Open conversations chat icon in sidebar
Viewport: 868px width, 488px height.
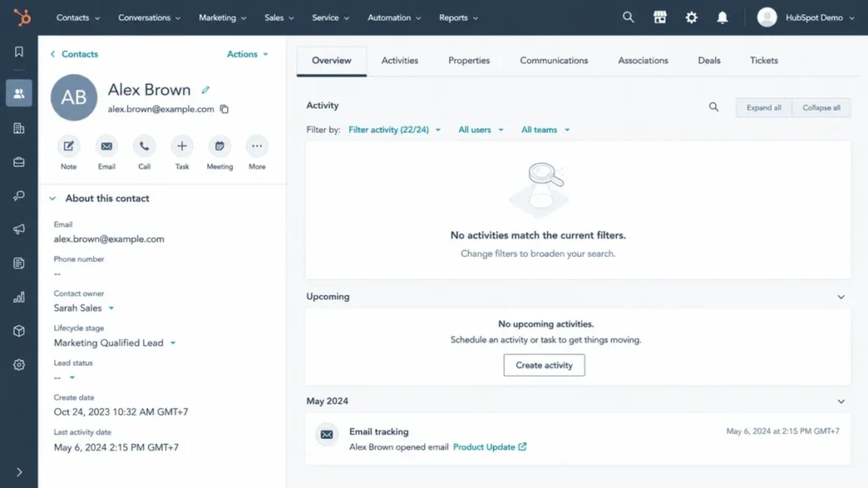click(x=19, y=196)
